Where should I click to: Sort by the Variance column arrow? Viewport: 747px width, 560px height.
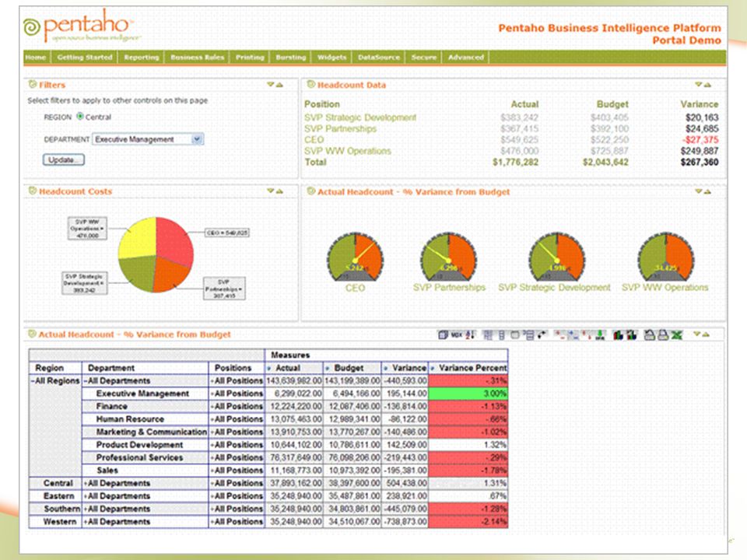(386, 369)
